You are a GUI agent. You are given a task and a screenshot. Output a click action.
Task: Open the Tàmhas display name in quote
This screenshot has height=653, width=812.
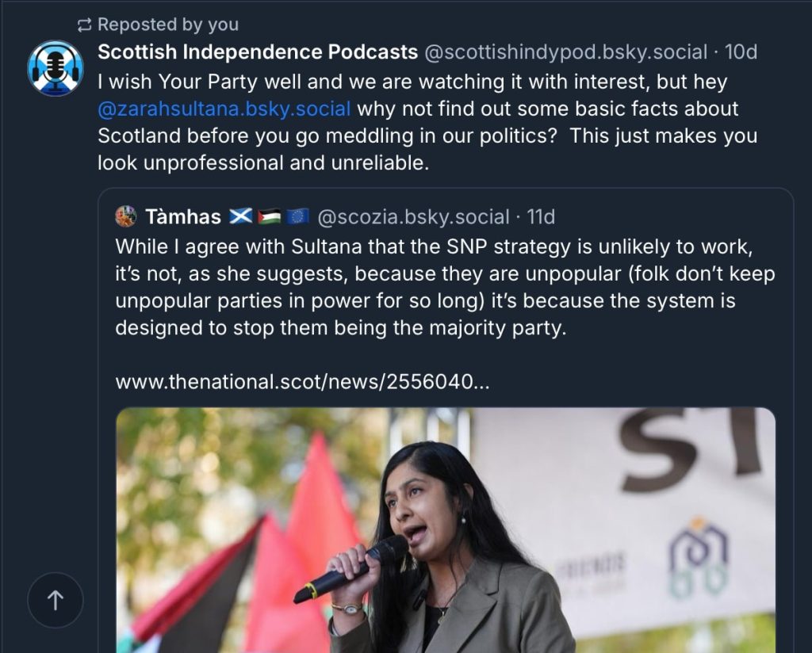[x=183, y=217]
